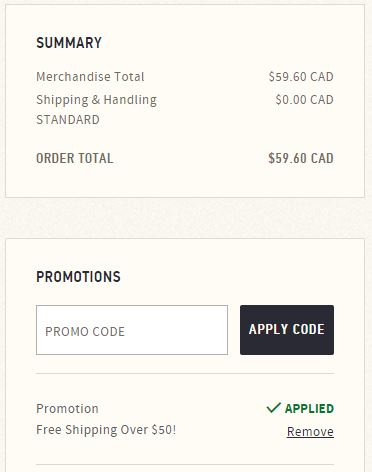Click the divider line under the promo code field
This screenshot has height=472, width=372.
185,374
